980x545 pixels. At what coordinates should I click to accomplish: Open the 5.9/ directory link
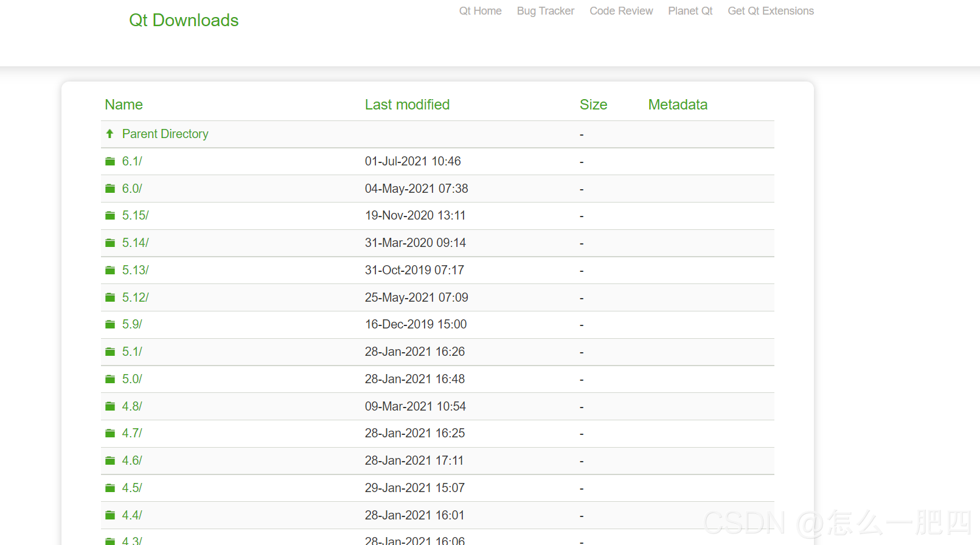point(132,324)
